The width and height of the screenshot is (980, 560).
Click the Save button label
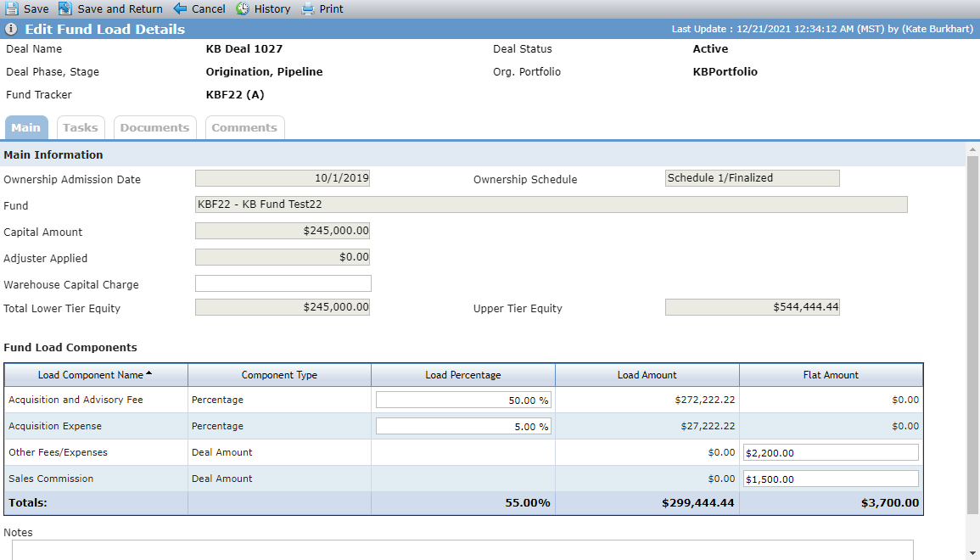[x=36, y=8]
